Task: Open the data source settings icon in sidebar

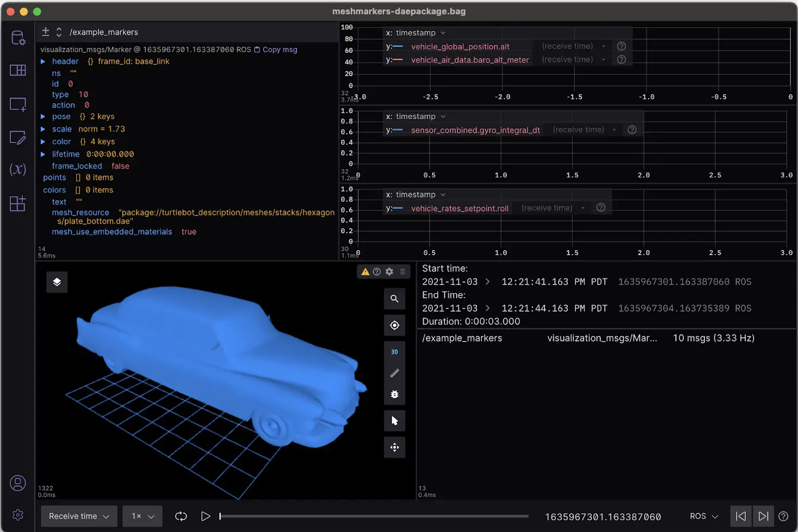Action: [x=18, y=38]
